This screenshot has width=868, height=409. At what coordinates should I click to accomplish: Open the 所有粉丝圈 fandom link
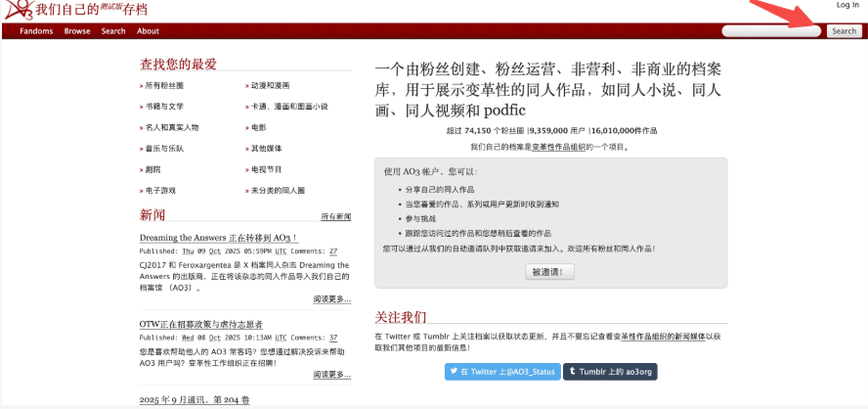click(164, 86)
